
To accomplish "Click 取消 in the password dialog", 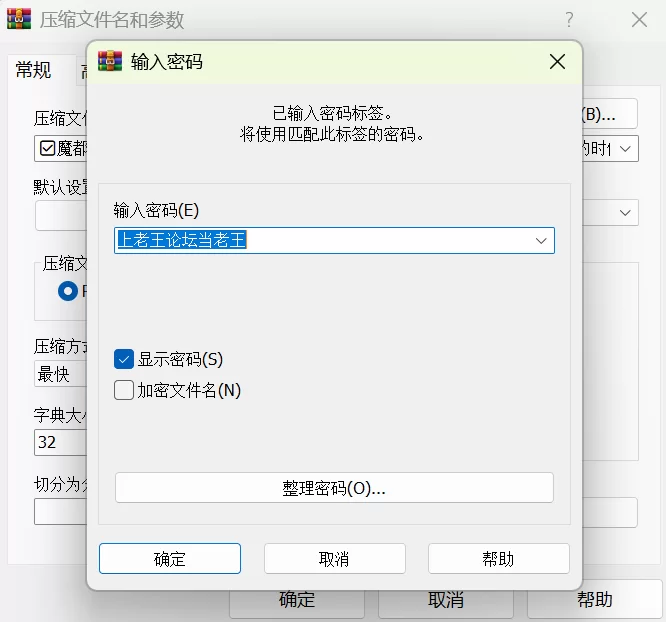I will point(335,559).
